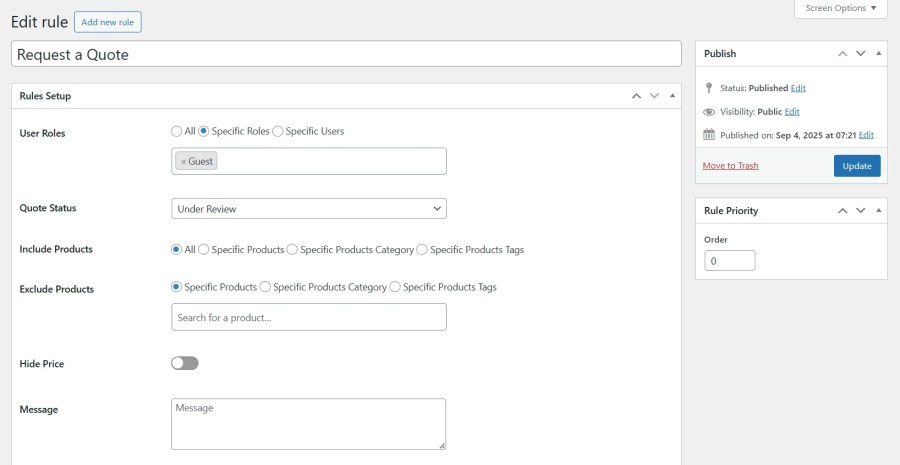Click the Quote Status label

click(x=48, y=208)
